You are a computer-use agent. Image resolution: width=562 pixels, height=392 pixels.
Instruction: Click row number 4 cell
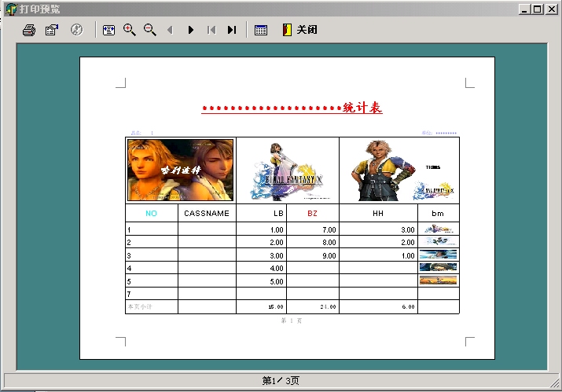click(x=152, y=268)
